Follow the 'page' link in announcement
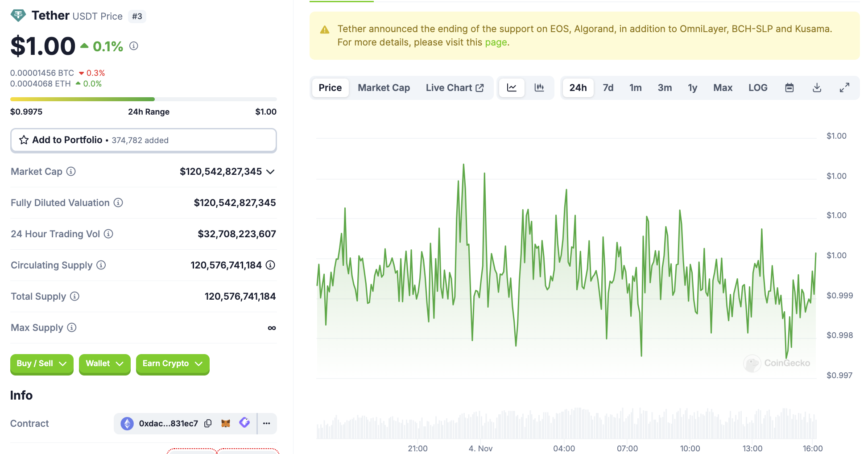The image size is (868, 454). coord(496,42)
